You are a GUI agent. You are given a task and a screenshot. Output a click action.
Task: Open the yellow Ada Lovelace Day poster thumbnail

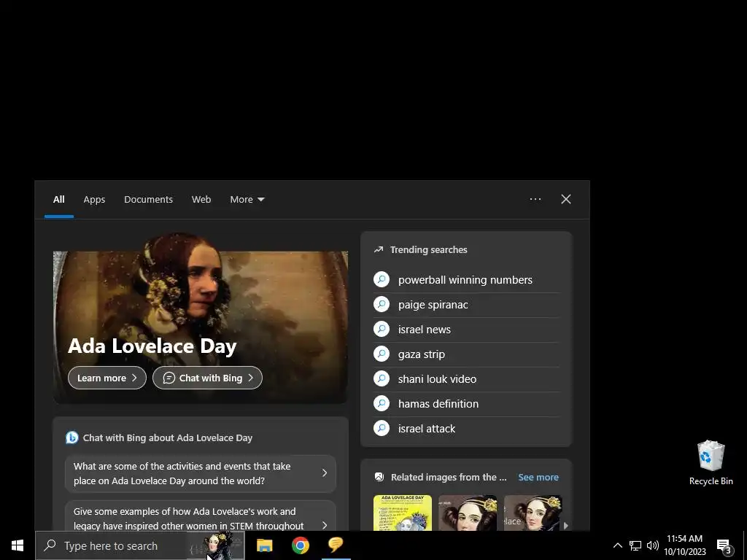[x=403, y=513]
